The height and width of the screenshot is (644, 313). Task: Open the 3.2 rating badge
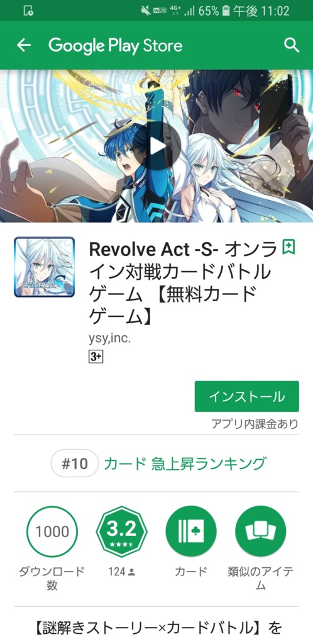pos(121,531)
